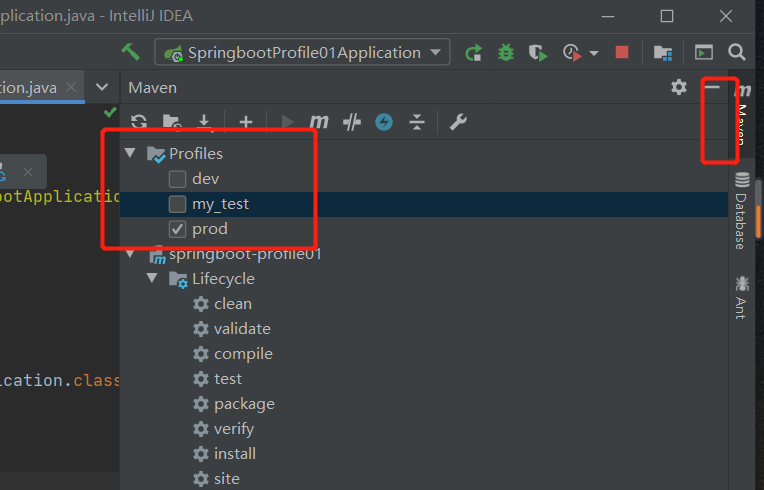Open Maven Settings wrench icon
The height and width of the screenshot is (490, 764).
pyautogui.click(x=458, y=122)
